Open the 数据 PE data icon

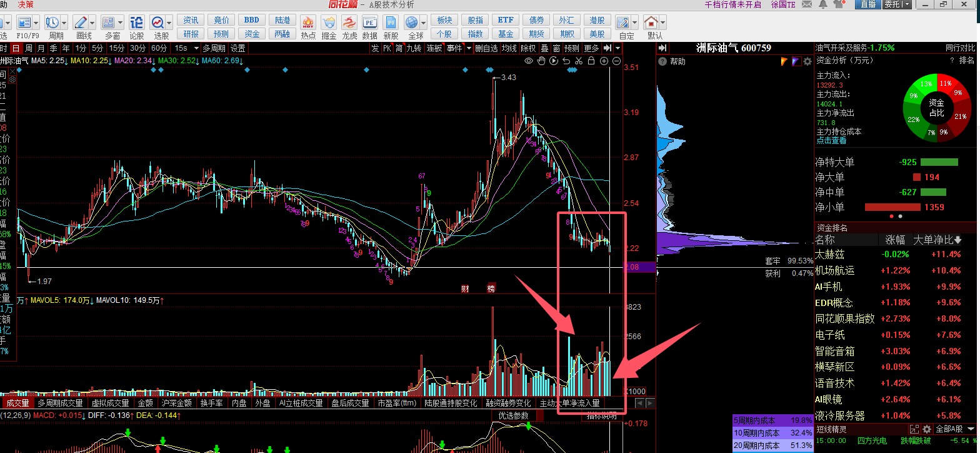(370, 23)
